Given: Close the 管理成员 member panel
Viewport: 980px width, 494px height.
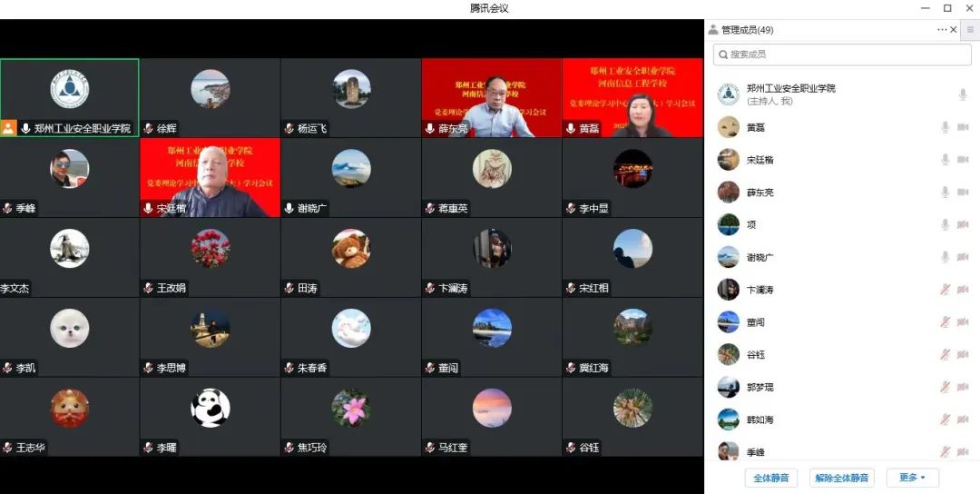Looking at the screenshot, I should [954, 30].
